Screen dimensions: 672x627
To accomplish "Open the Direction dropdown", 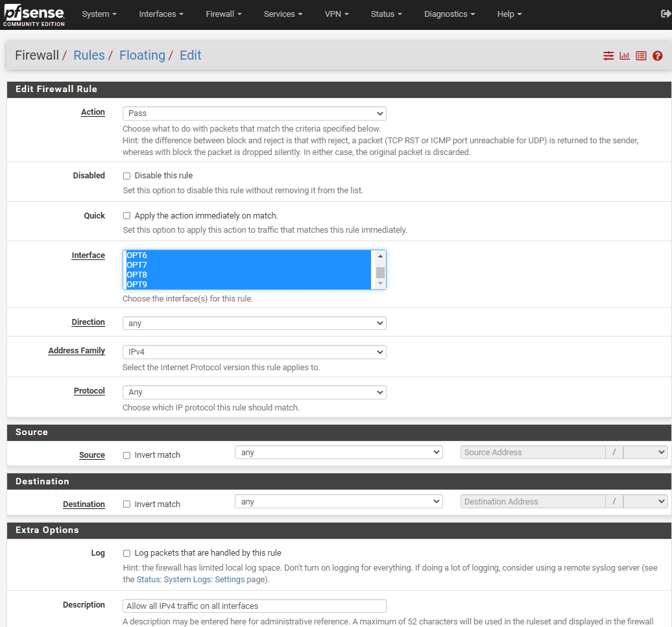I will pyautogui.click(x=254, y=323).
